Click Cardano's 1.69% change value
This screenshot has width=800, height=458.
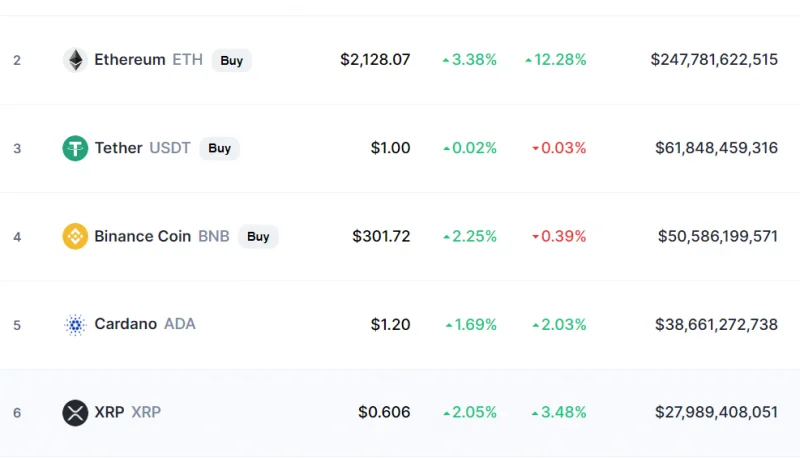pyautogui.click(x=471, y=324)
